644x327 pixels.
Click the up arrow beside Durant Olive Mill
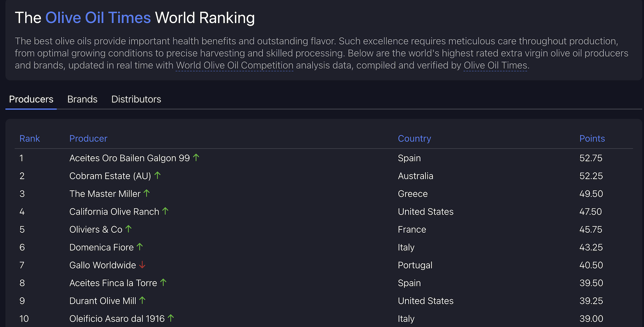(143, 301)
